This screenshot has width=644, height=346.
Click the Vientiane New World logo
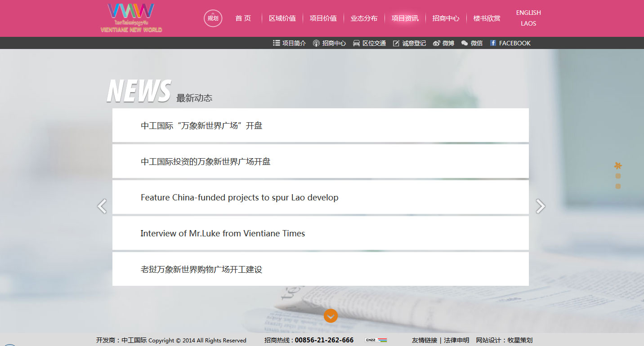pos(131,18)
